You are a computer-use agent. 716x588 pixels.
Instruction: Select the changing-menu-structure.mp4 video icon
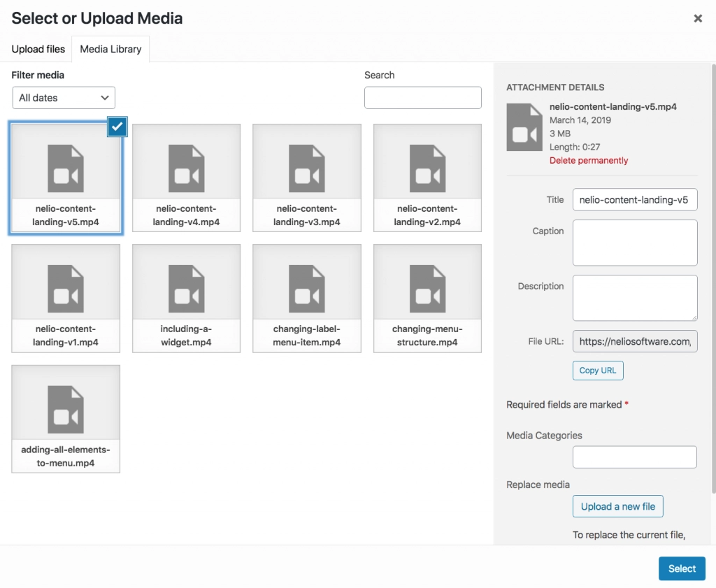coord(427,289)
